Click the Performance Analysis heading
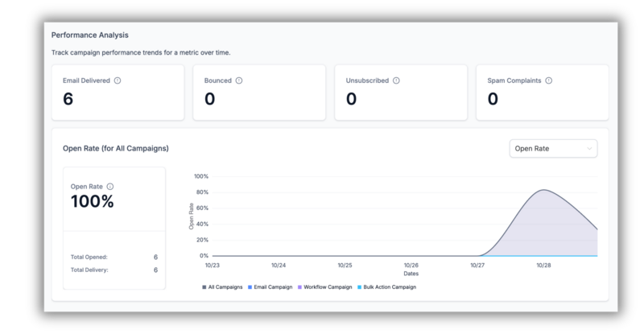This screenshot has height=334, width=644. (90, 35)
